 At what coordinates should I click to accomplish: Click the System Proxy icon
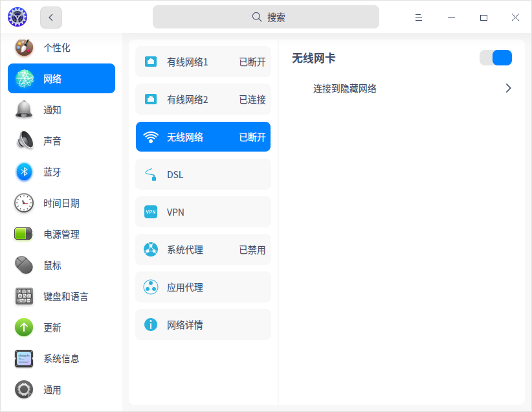pyautogui.click(x=151, y=249)
